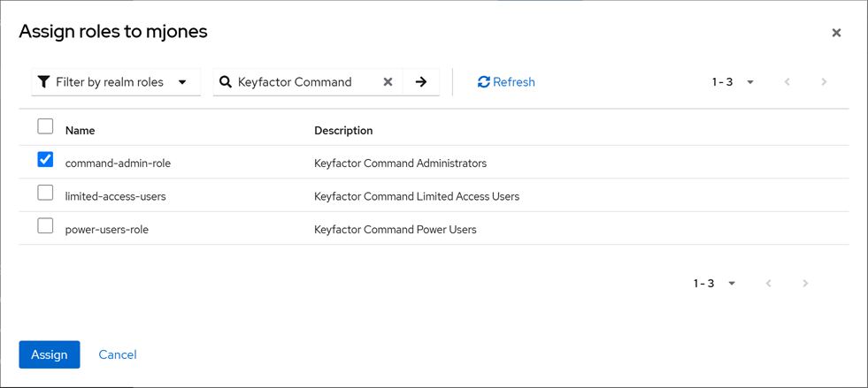Close the Assign roles dialog
This screenshot has width=868, height=388.
(x=836, y=33)
